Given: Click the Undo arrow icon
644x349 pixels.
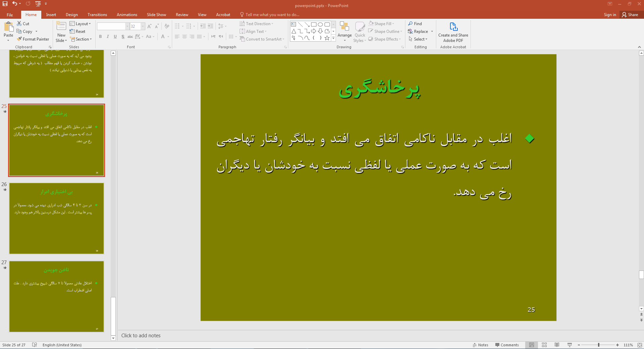Looking at the screenshot, I should (15, 4).
